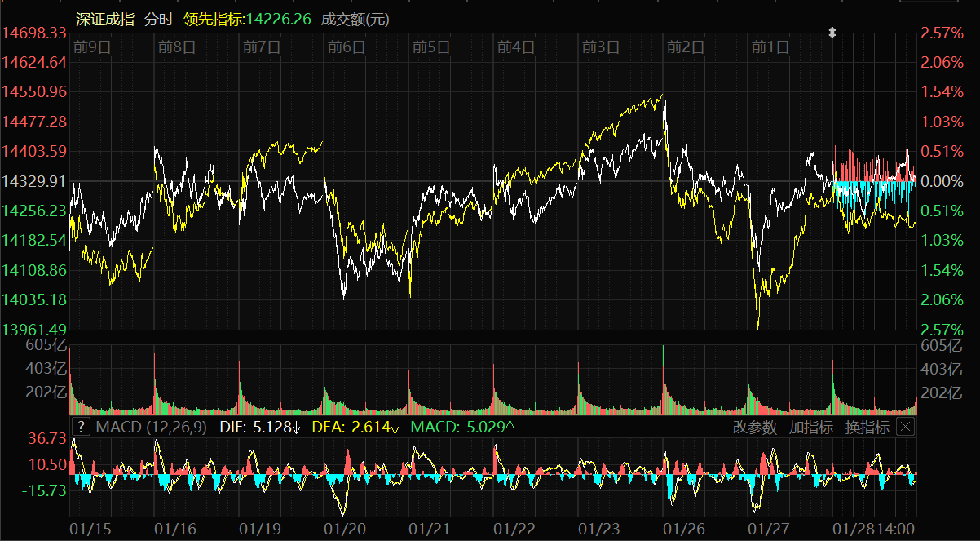
Task: Click the DEA value readout
Action: [355, 427]
